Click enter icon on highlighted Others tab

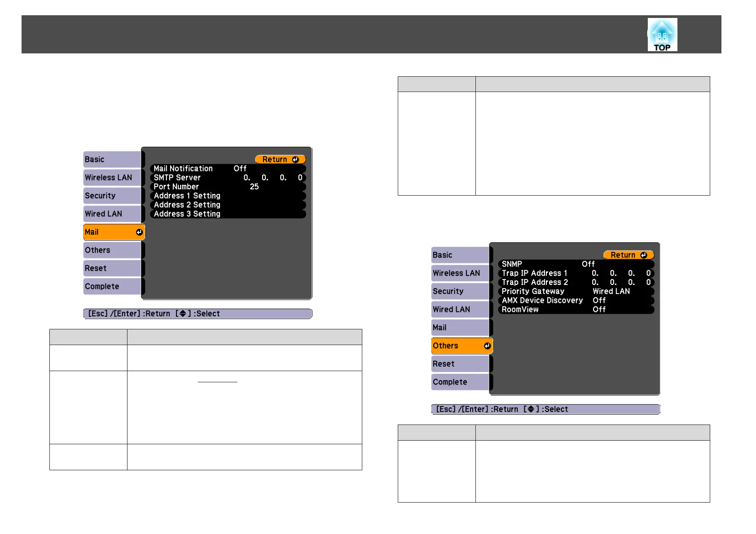click(x=487, y=346)
